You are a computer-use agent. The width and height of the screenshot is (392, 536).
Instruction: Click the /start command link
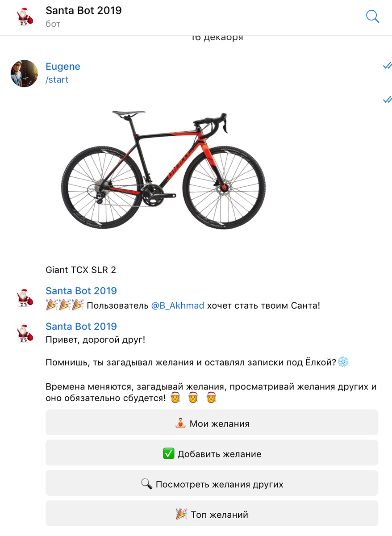click(x=57, y=80)
